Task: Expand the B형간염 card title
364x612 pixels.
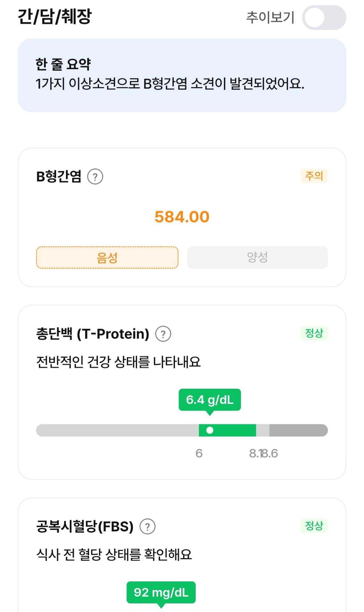Action: click(x=59, y=177)
